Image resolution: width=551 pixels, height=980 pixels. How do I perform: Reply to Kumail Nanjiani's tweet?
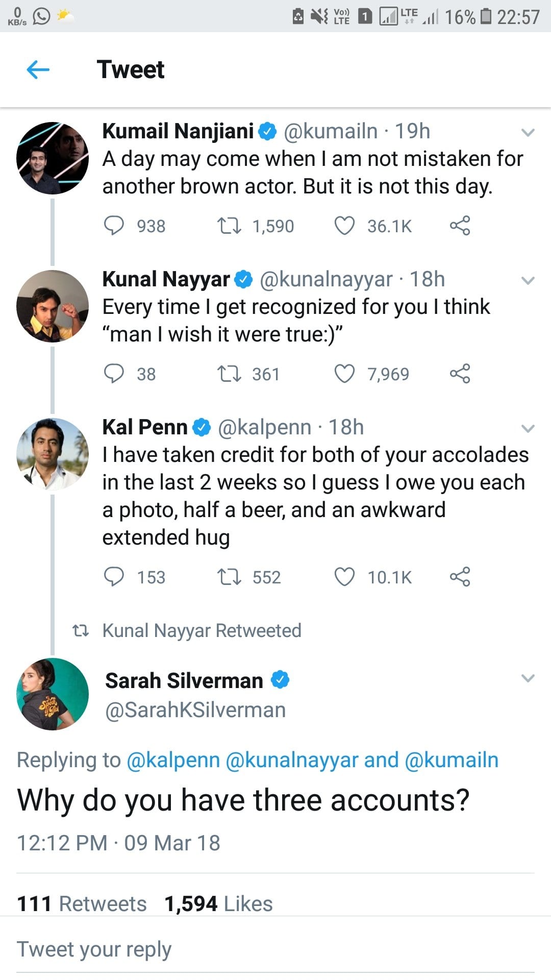[x=114, y=226]
